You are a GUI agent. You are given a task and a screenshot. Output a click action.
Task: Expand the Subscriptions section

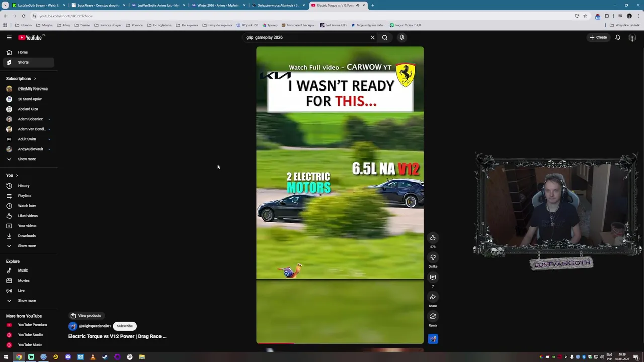click(21, 78)
